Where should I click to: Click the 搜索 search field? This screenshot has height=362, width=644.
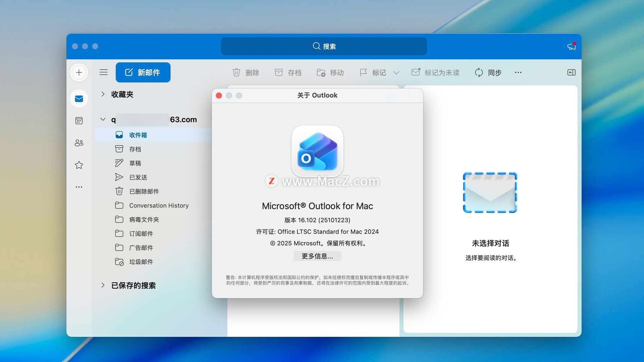pos(324,46)
